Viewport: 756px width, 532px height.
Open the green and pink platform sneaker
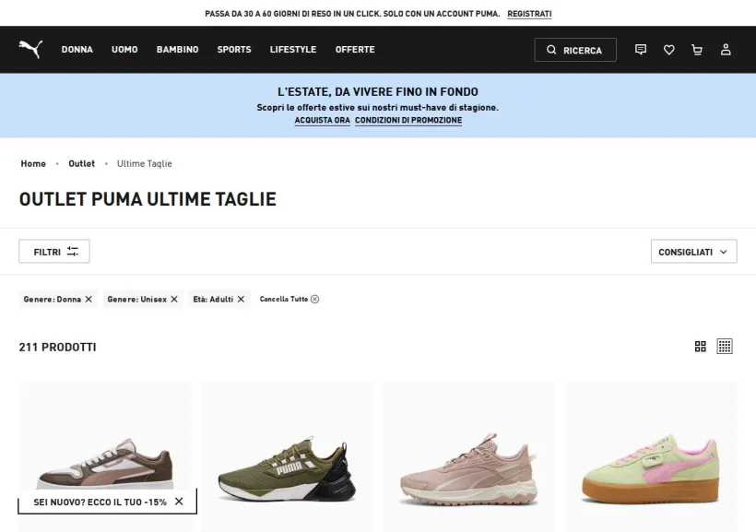coord(651,456)
